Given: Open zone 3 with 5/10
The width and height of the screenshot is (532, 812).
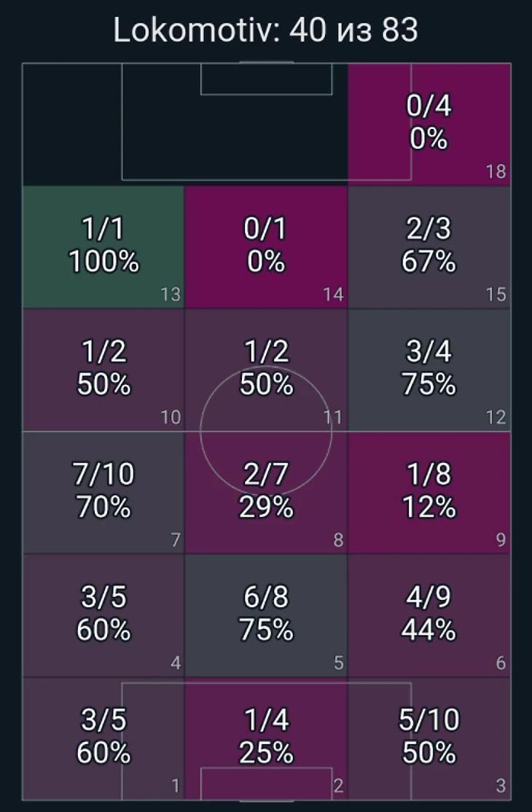Looking at the screenshot, I should (429, 738).
